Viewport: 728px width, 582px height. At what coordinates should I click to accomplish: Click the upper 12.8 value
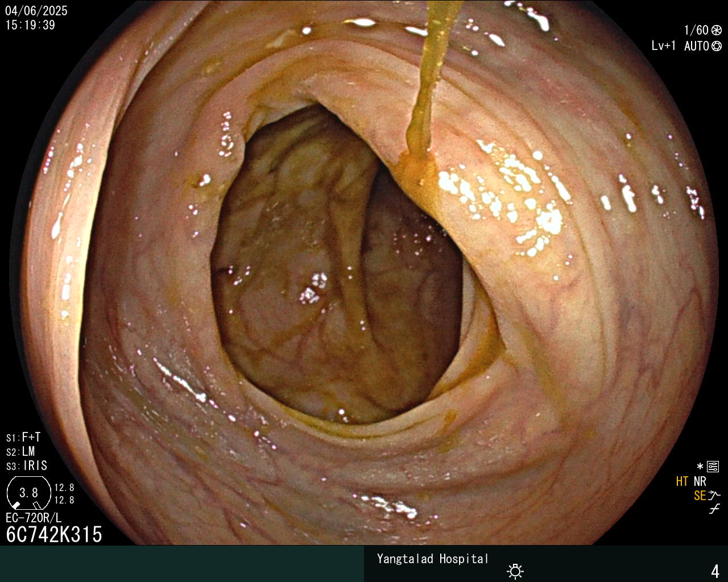(x=64, y=488)
